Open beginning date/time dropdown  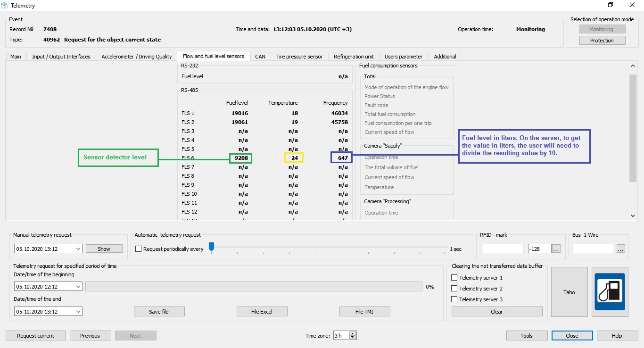point(78,287)
